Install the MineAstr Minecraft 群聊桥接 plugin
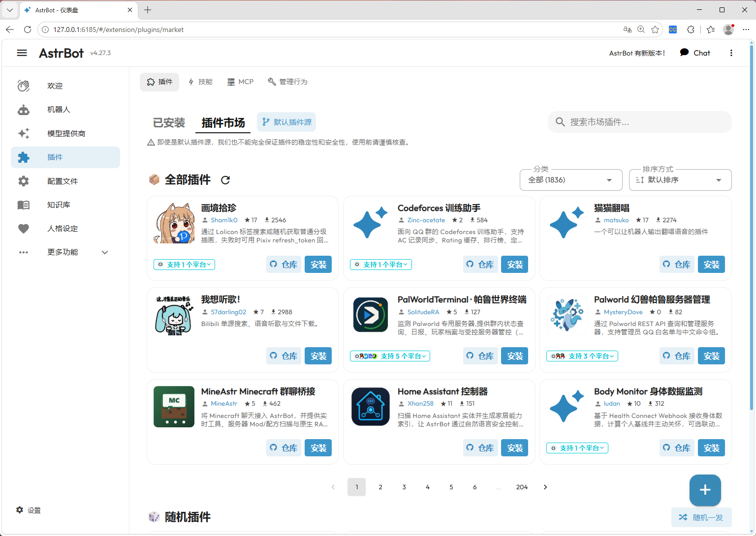The height and width of the screenshot is (536, 756). tap(318, 448)
